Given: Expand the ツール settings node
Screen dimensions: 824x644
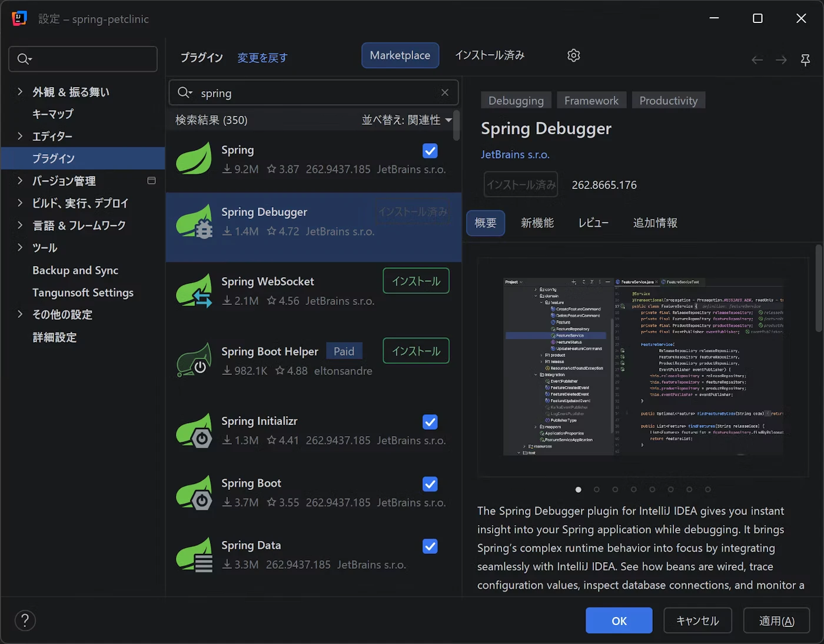Looking at the screenshot, I should click(20, 248).
